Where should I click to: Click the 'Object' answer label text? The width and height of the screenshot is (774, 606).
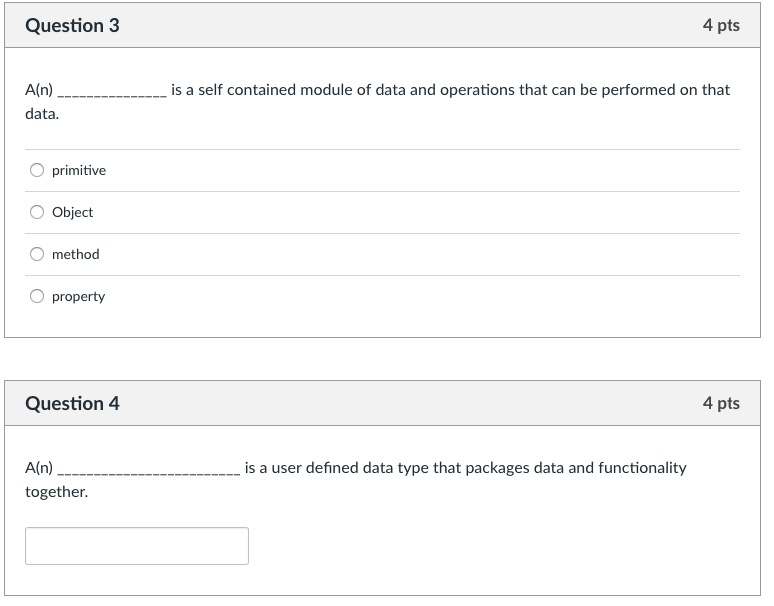(x=73, y=212)
